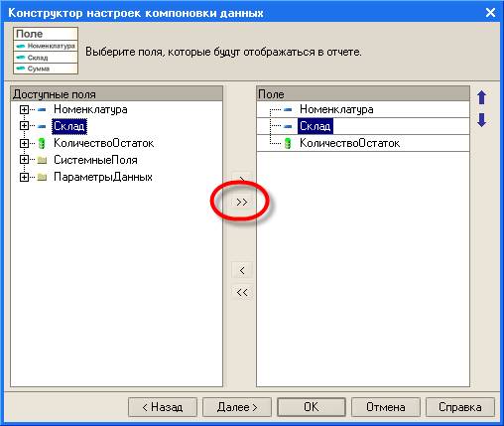Click the move-down blue arrow icon
The width and height of the screenshot is (504, 426).
[481, 120]
